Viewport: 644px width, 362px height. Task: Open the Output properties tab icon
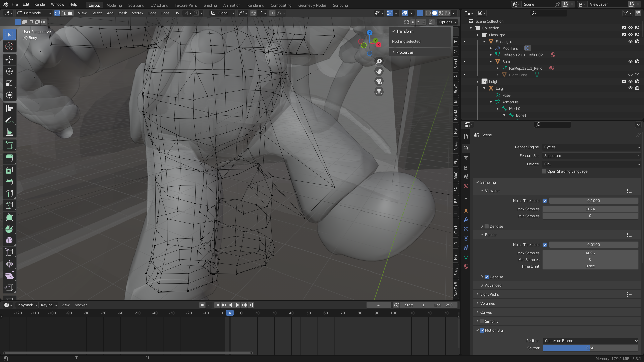coord(466,158)
